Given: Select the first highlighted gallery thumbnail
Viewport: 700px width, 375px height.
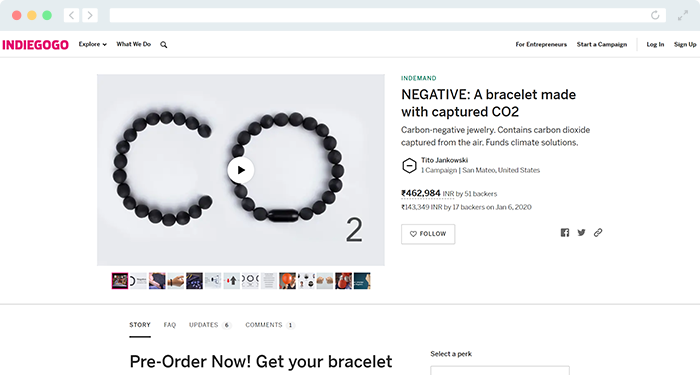Looking at the screenshot, I should pos(120,281).
